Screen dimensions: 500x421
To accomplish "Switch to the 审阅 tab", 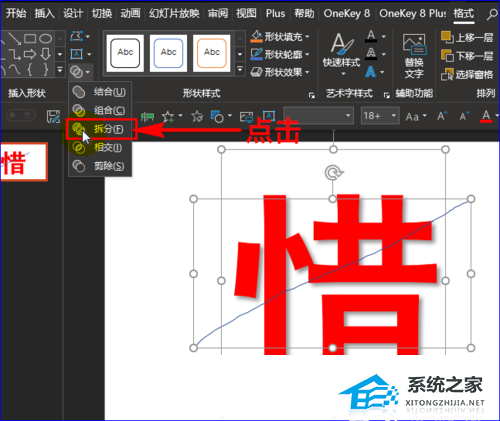I will 218,13.
